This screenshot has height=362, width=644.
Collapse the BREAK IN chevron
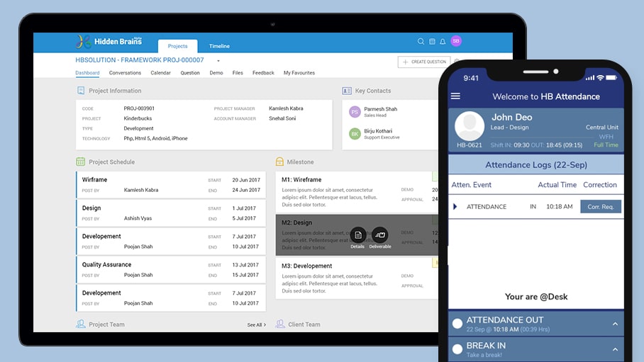click(x=615, y=349)
